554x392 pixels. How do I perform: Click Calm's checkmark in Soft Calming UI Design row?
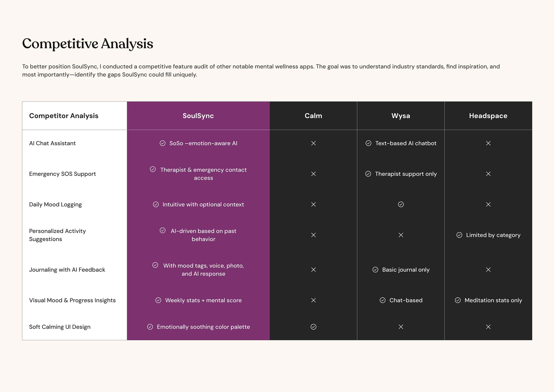pos(314,327)
